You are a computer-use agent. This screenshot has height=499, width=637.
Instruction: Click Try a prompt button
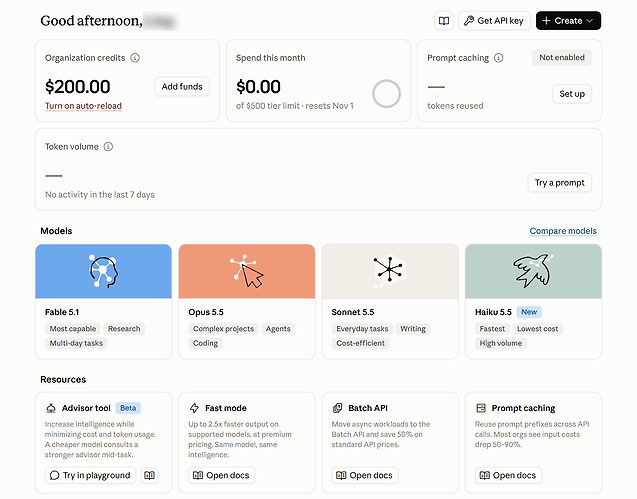coord(559,182)
